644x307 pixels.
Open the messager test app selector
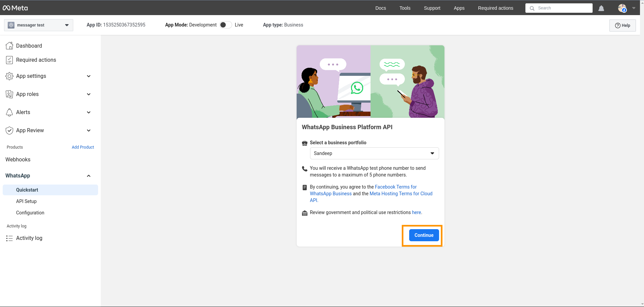pyautogui.click(x=39, y=25)
